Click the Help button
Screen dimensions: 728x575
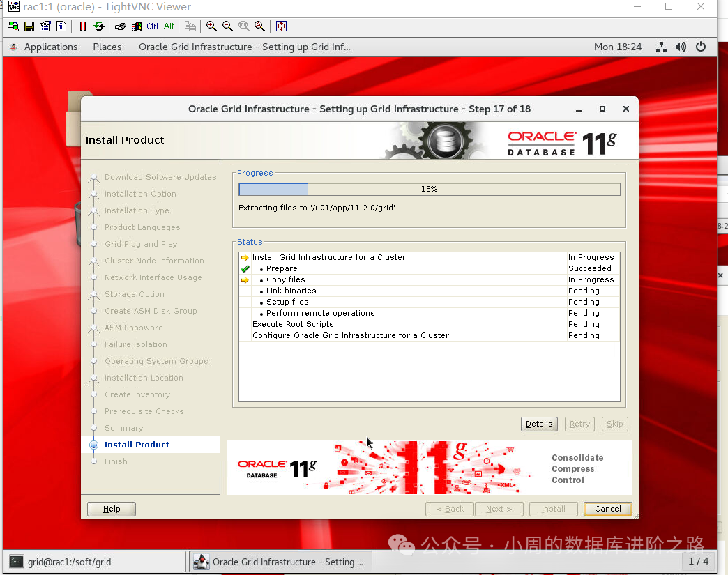[x=112, y=509]
